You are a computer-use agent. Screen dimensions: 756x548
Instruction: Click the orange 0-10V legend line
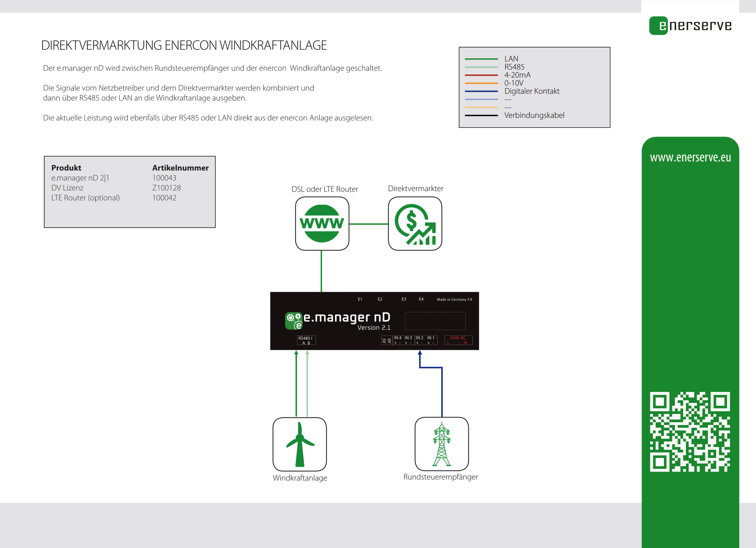481,83
